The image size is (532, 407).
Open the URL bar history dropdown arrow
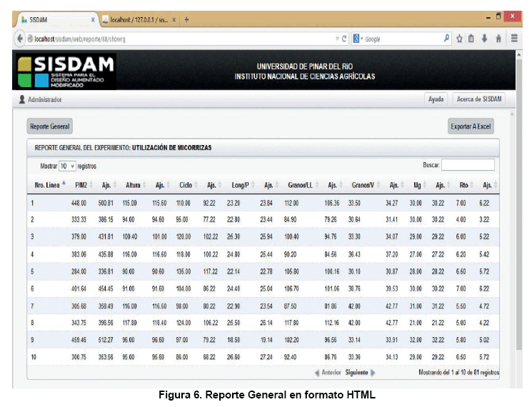pos(337,39)
